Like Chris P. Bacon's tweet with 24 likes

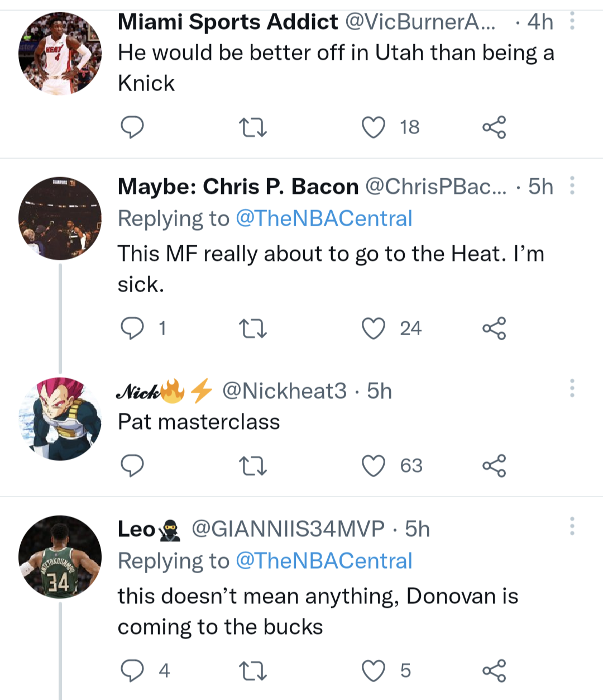pos(374,328)
